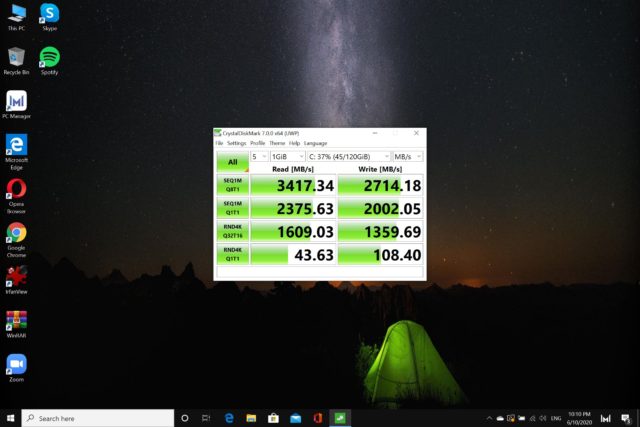This screenshot has width=640, height=427.
Task: Open the notification Action Center
Action: [x=625, y=418]
